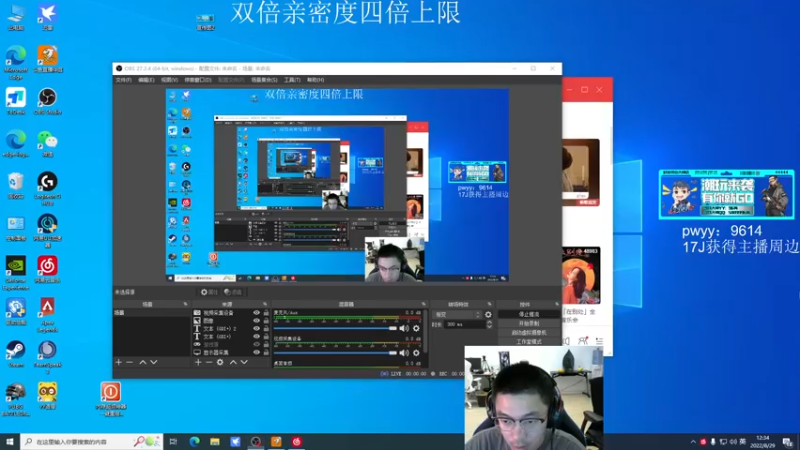Open the Steam desktop shortcut

[16, 353]
